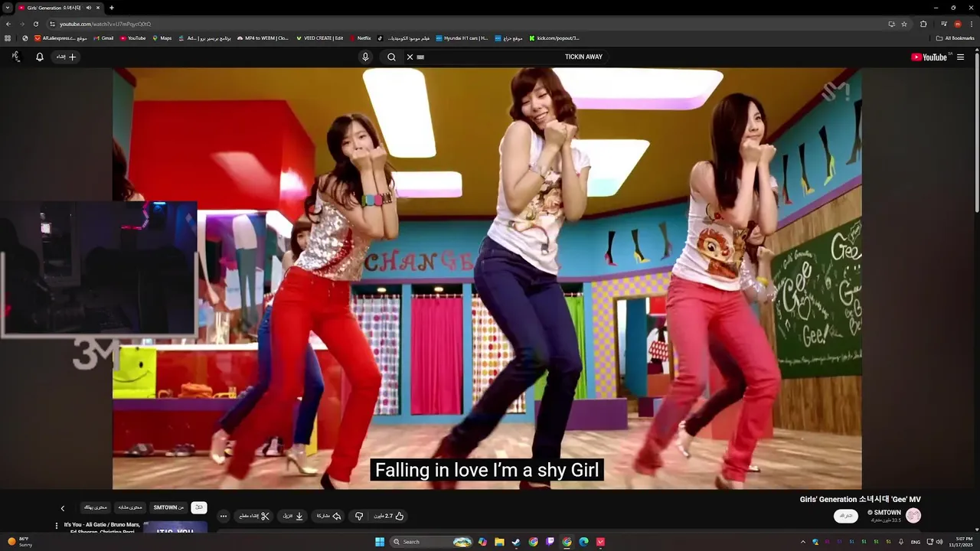The width and height of the screenshot is (980, 551).
Task: Go back in browser history
Action: click(8, 24)
